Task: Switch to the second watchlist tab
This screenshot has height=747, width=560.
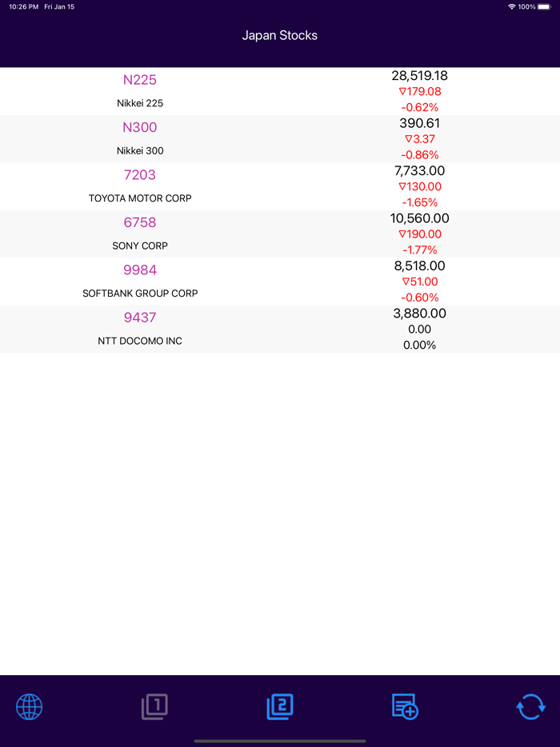Action: tap(279, 707)
